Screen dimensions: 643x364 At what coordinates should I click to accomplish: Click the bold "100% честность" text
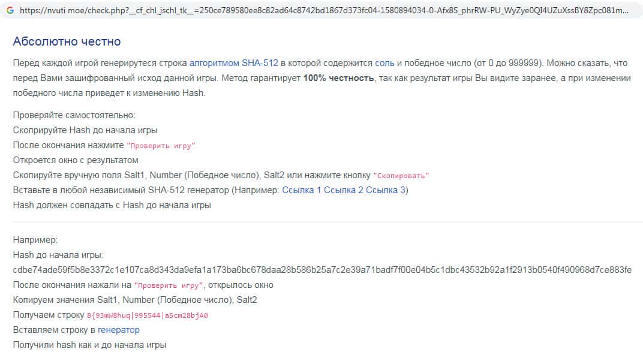coord(338,78)
